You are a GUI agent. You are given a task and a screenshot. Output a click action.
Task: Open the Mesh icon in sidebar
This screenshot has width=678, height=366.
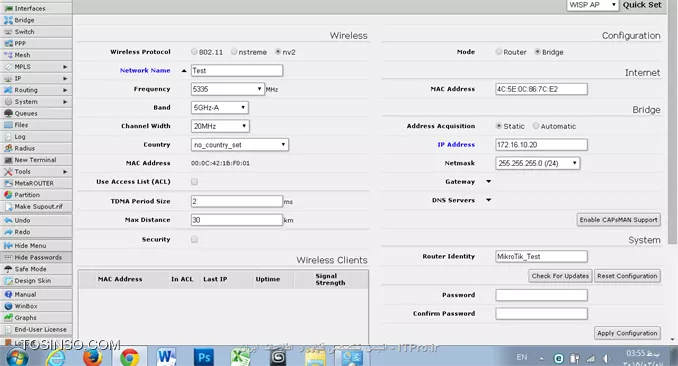8,55
